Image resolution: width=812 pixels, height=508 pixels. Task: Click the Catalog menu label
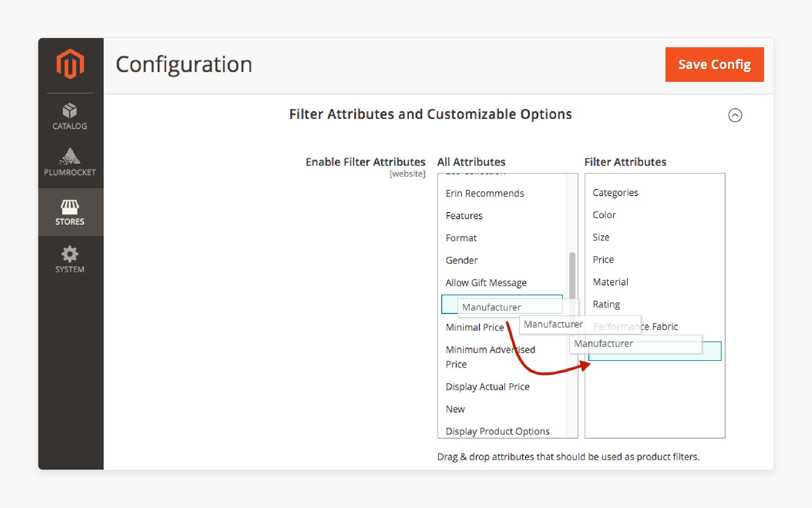(70, 126)
